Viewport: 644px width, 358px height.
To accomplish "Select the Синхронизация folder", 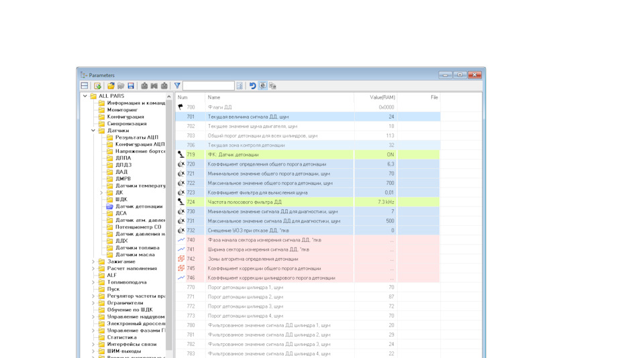I will click(127, 123).
